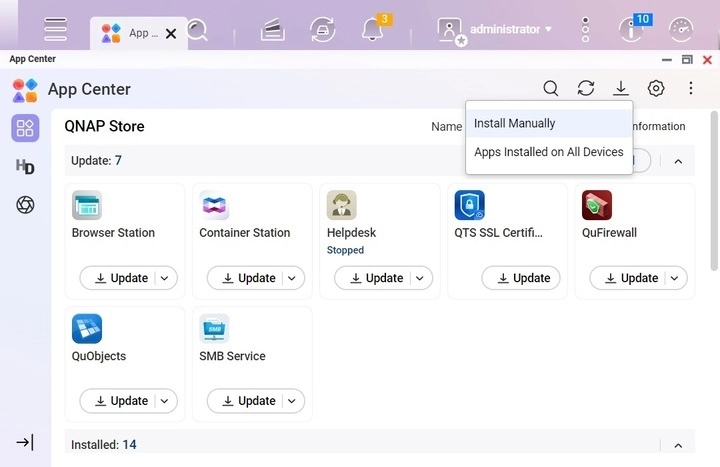Collapse the Update section

tap(678, 161)
